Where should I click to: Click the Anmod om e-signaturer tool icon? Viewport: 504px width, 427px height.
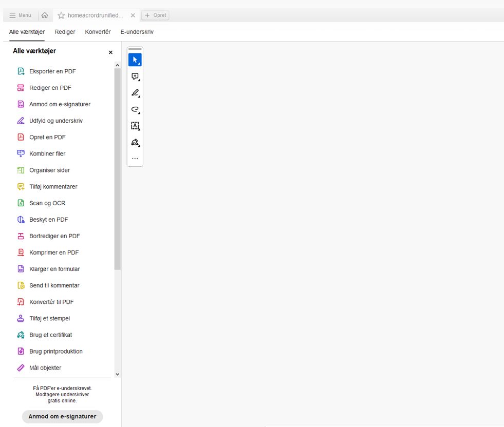21,104
